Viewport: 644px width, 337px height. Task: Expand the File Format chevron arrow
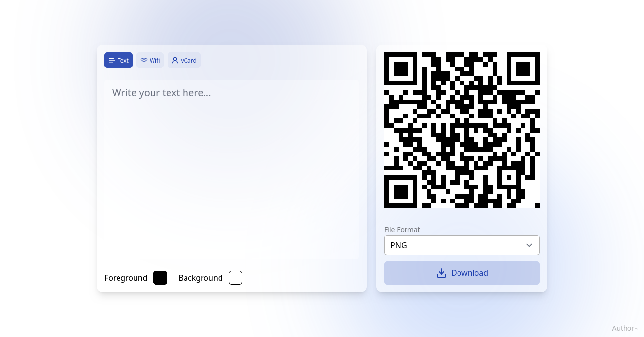pyautogui.click(x=529, y=245)
